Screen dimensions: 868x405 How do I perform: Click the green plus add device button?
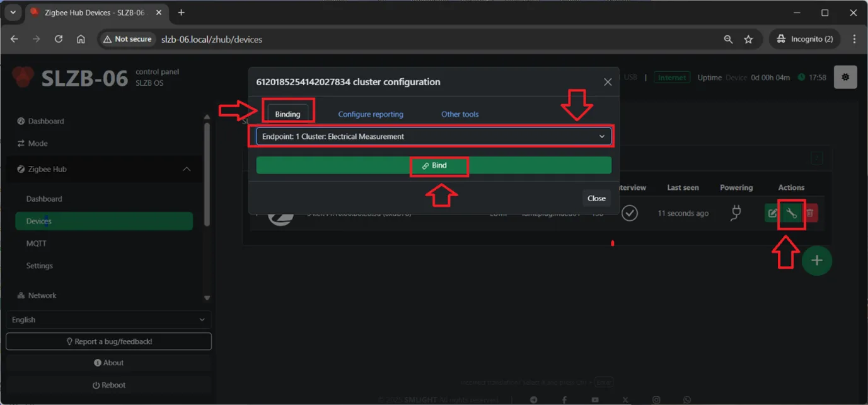click(816, 261)
